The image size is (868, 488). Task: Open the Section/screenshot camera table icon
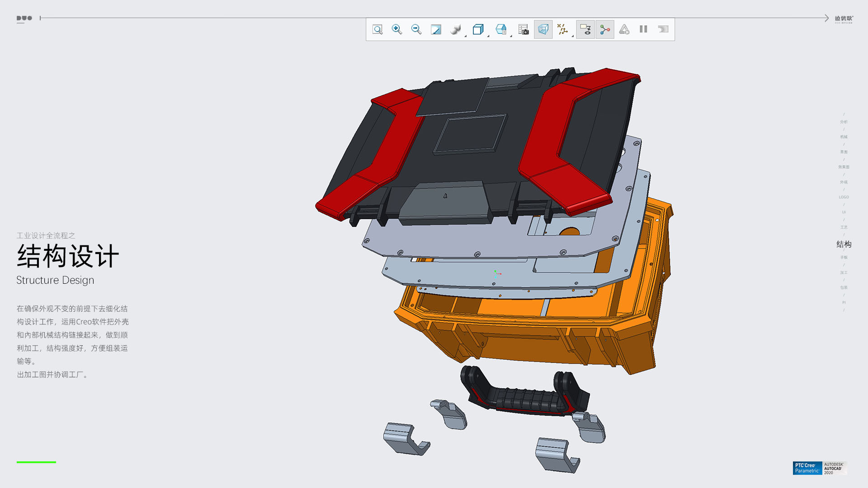(524, 29)
